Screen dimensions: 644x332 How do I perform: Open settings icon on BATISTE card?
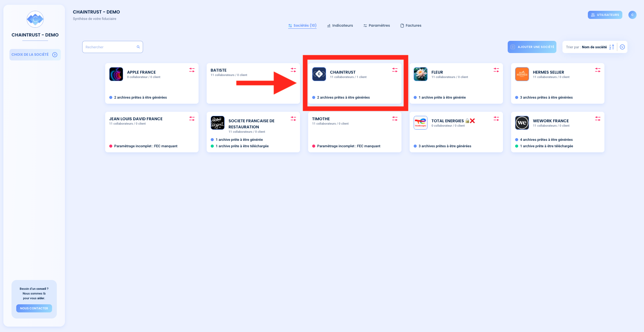pos(293,70)
